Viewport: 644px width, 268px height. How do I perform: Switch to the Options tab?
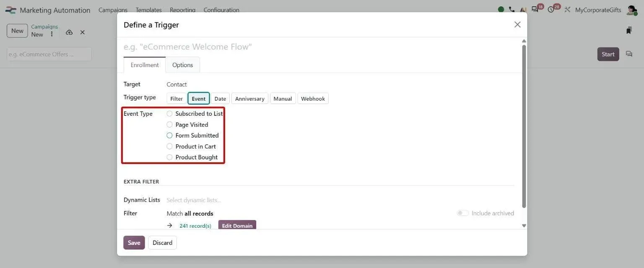point(183,65)
